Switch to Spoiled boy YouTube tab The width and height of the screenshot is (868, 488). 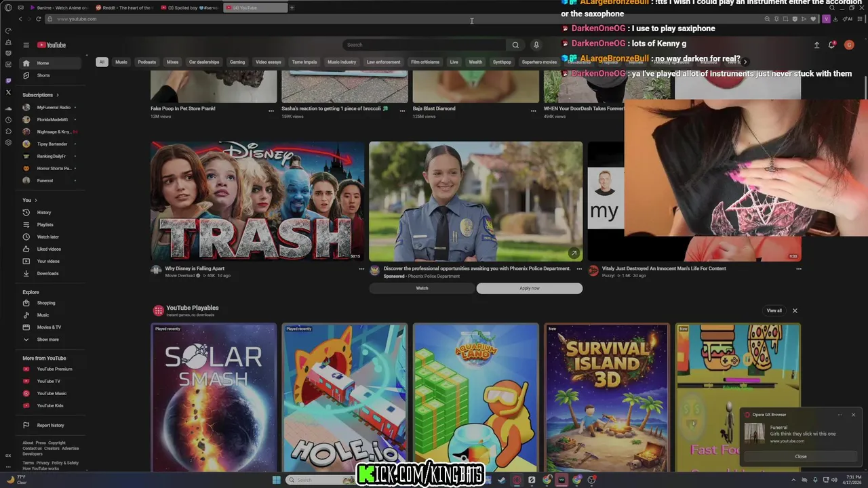pyautogui.click(x=189, y=7)
